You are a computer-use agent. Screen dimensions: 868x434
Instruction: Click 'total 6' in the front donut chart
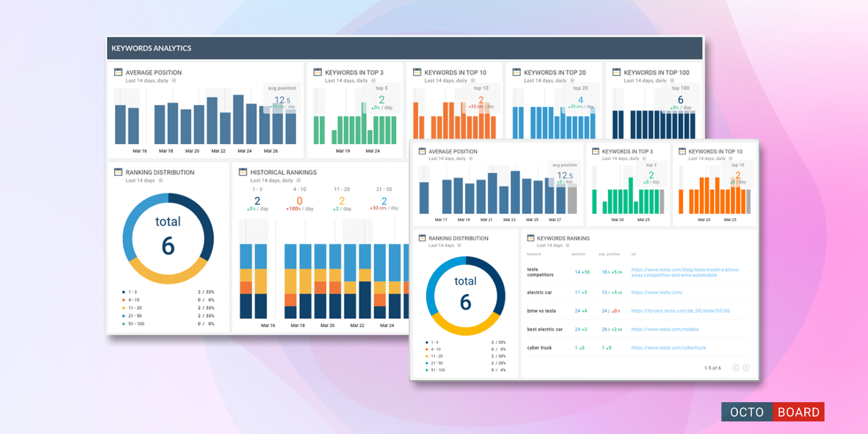[465, 293]
